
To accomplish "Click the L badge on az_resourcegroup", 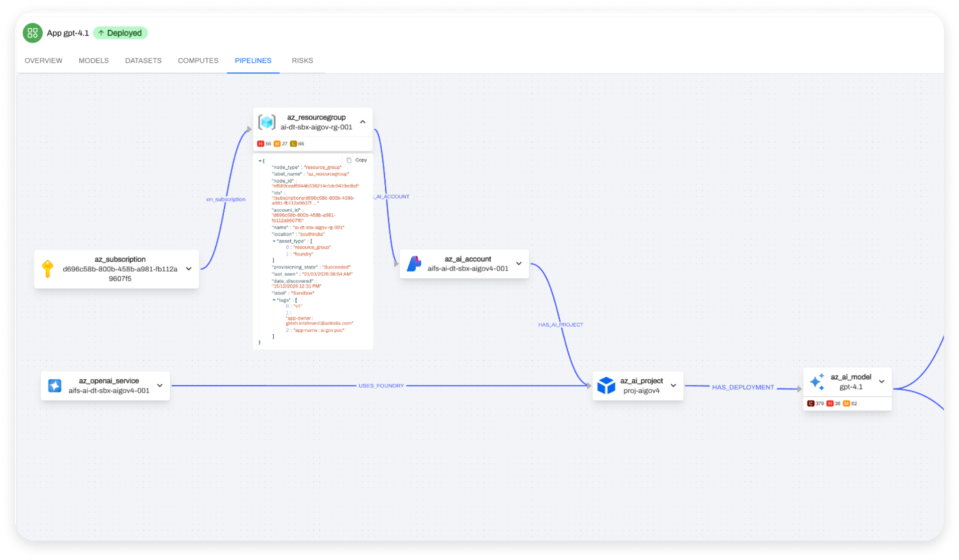I will (293, 144).
